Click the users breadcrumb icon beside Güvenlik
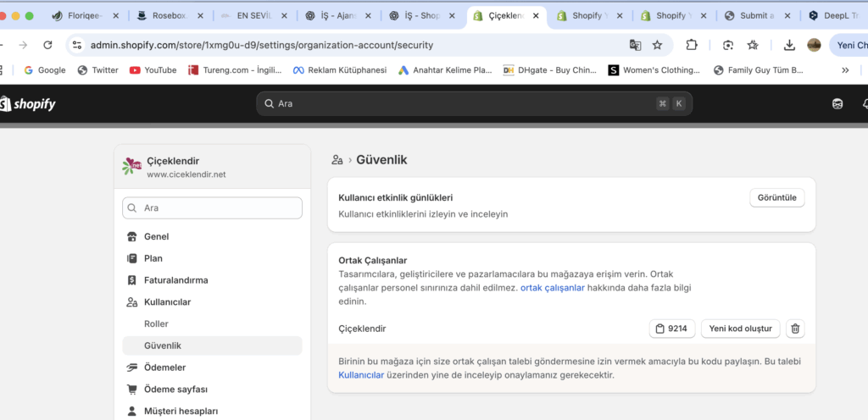Image resolution: width=868 pixels, height=420 pixels. click(337, 160)
